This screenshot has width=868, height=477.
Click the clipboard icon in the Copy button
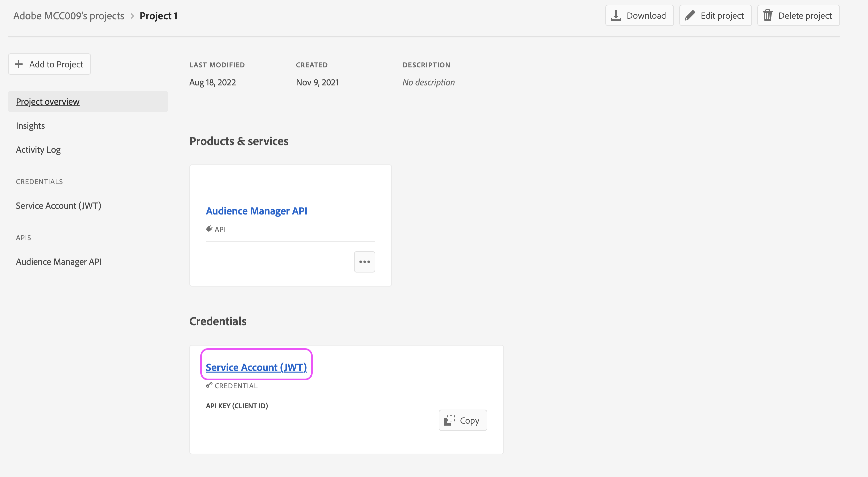pos(449,420)
